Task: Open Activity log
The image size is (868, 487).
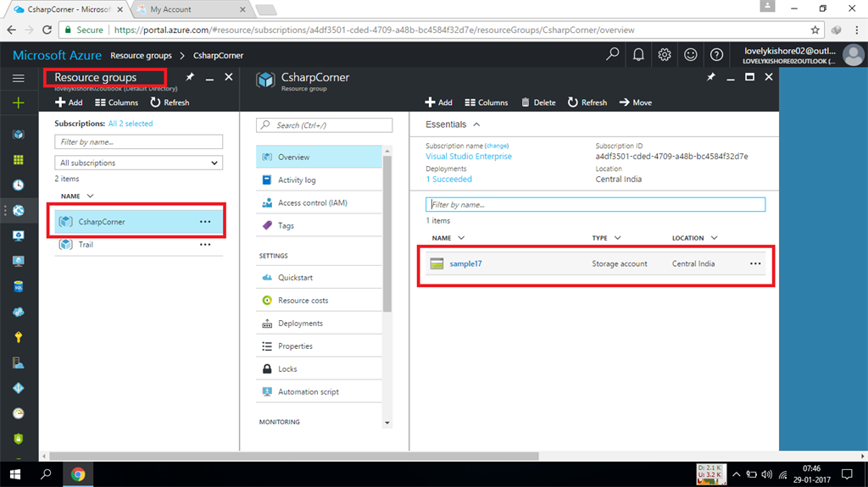Action: 319,180
